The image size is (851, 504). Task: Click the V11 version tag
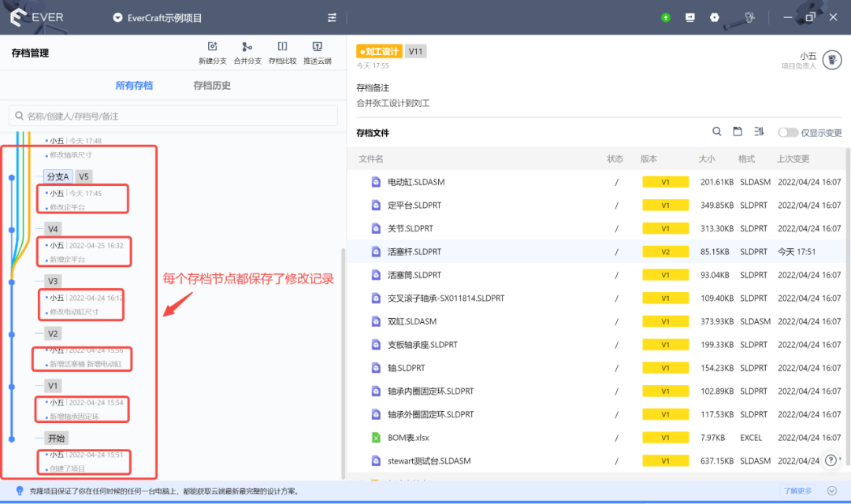[x=416, y=51]
